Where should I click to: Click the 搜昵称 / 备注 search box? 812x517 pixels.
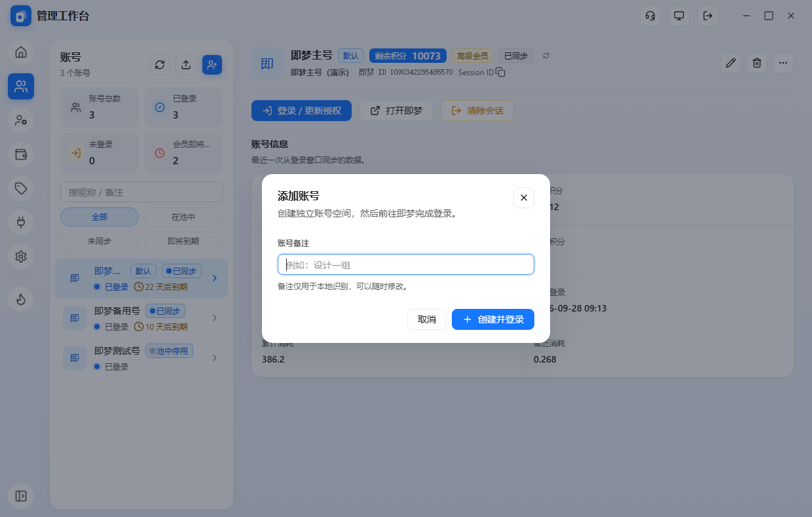141,192
